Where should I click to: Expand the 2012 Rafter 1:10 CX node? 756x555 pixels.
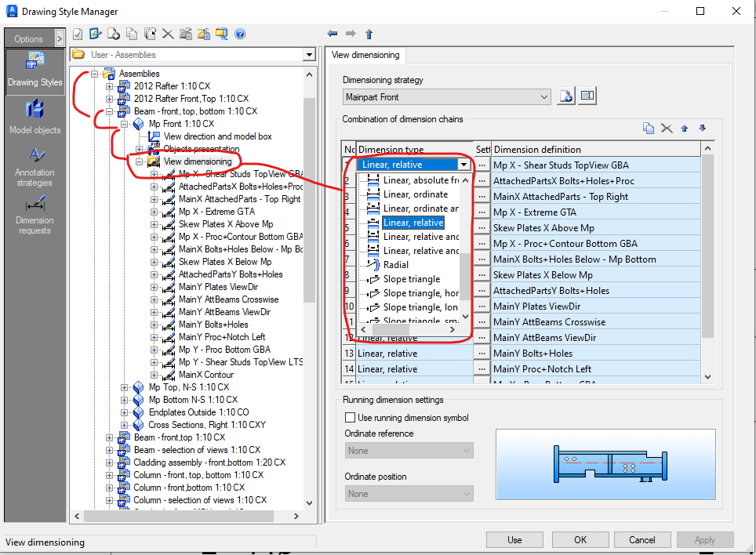(x=110, y=86)
